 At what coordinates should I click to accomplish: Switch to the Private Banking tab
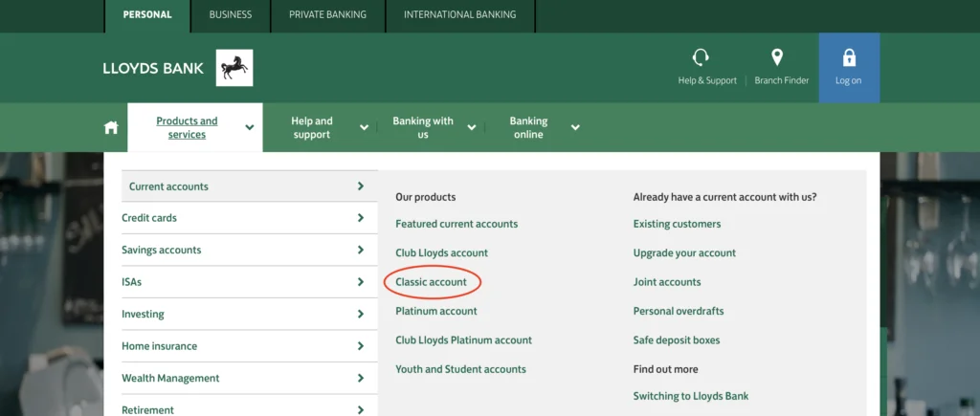[x=327, y=14]
